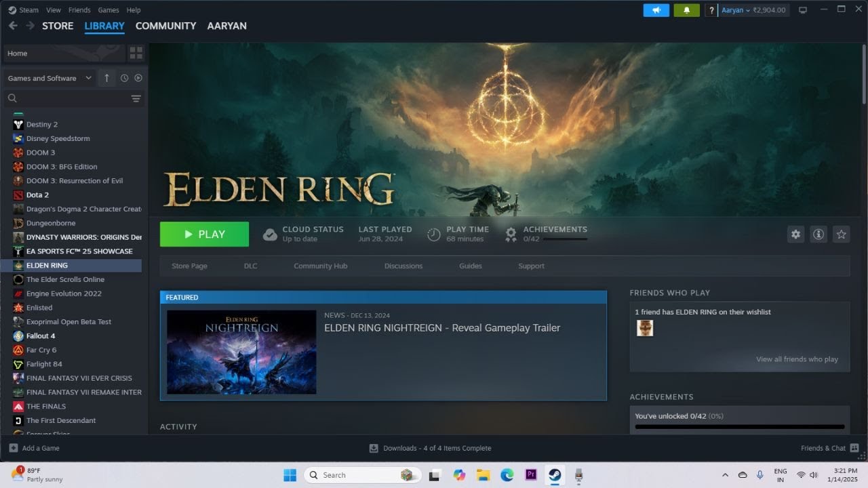
Task: Toggle sort direction arrow in library
Action: tap(106, 78)
